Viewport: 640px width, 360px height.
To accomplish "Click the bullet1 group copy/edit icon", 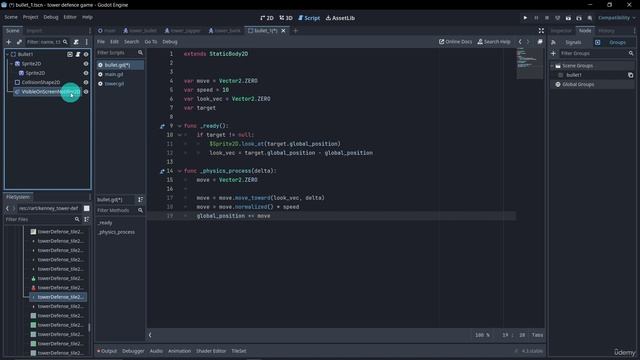I will [631, 75].
